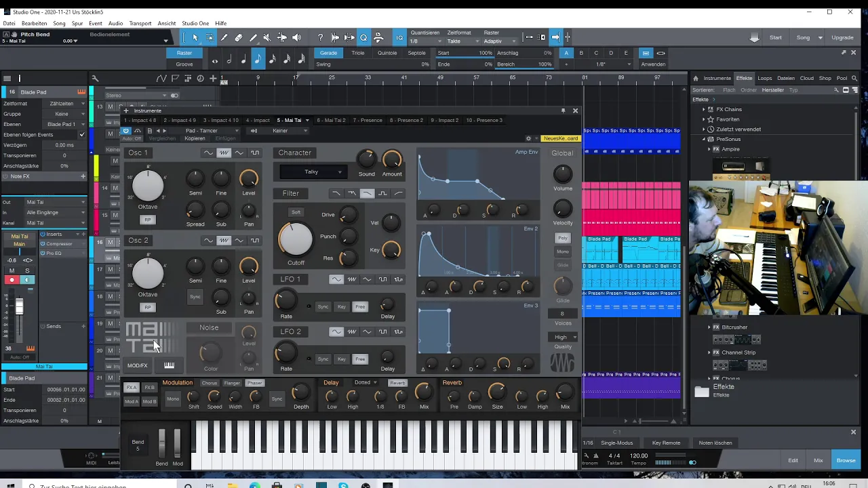Toggle LFO 1 Sync button

[323, 307]
